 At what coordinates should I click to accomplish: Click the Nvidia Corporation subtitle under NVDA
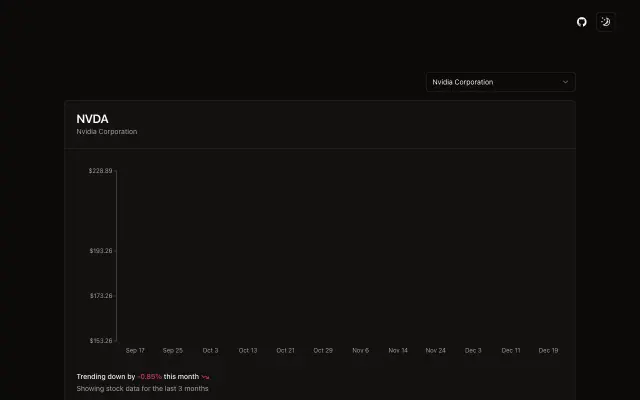(x=107, y=131)
